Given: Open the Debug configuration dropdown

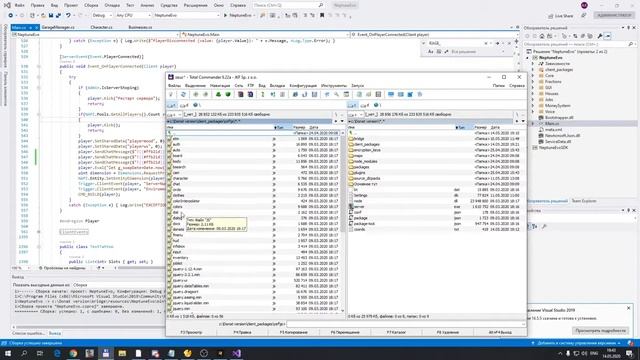Looking at the screenshot, I should 102,15.
